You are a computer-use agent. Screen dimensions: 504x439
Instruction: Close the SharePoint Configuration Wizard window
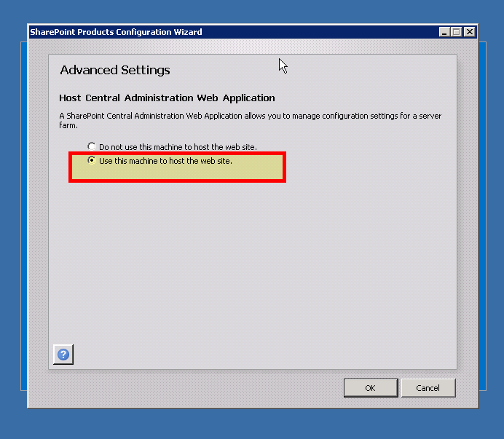point(470,32)
